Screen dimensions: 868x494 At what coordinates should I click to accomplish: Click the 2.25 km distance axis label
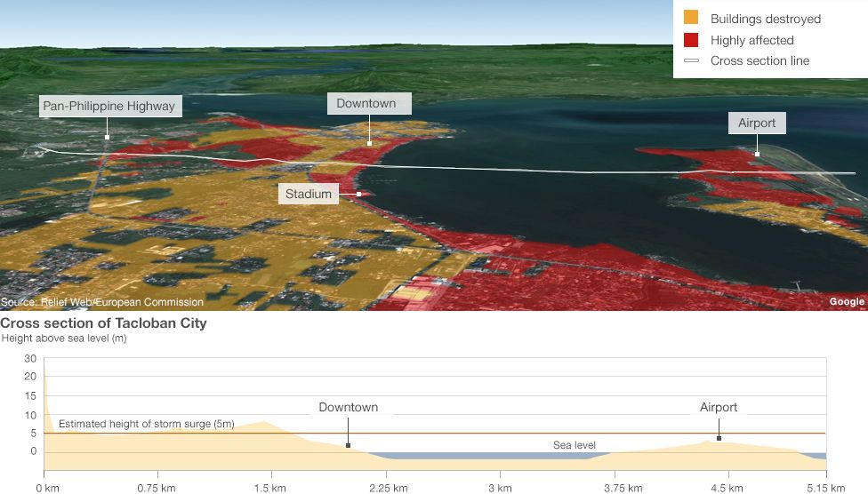point(388,488)
